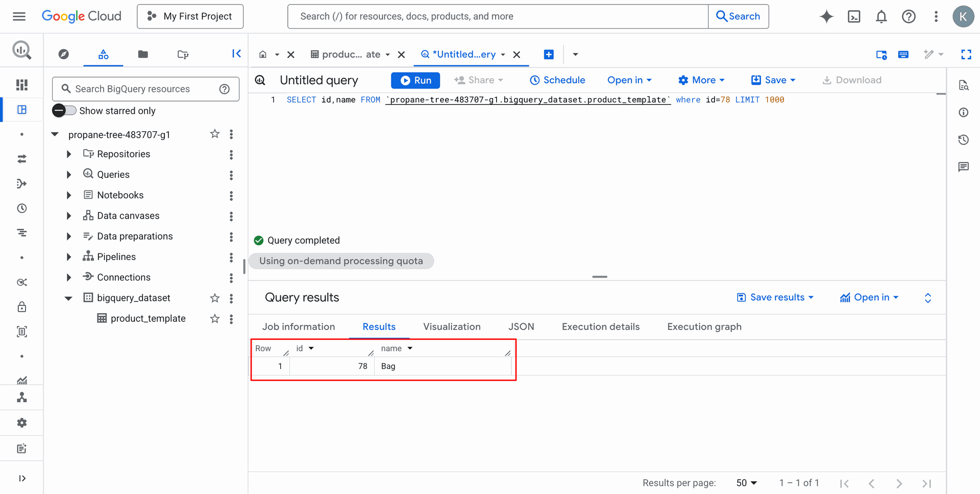
Task: Open the notifications bell
Action: click(881, 16)
